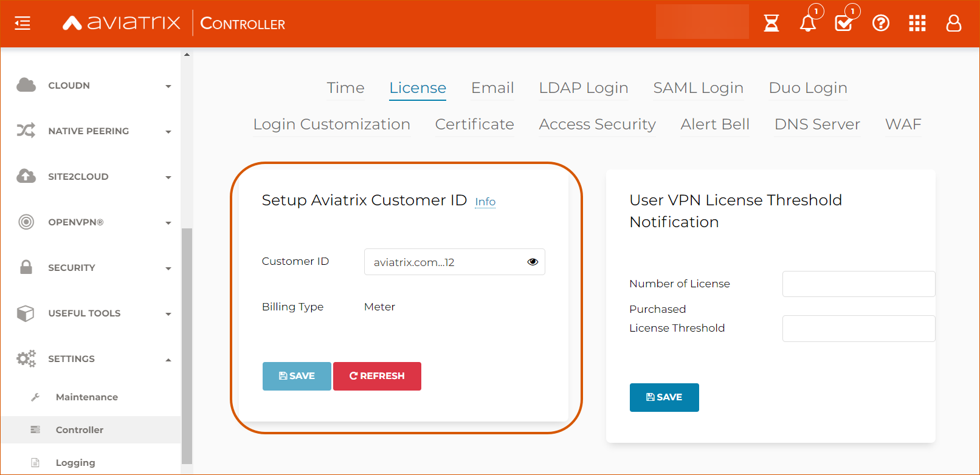Open the notification bell alerts

coord(808,23)
